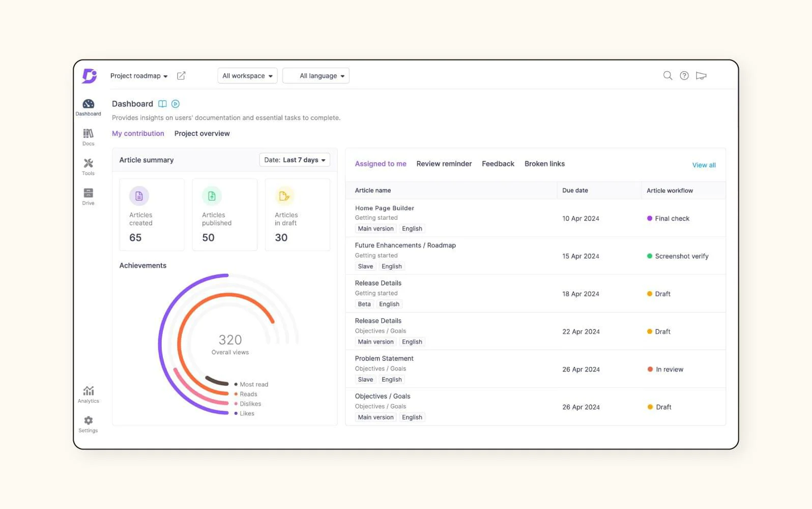The width and height of the screenshot is (812, 509).
Task: Click the 320 Overall views chart center
Action: point(230,344)
